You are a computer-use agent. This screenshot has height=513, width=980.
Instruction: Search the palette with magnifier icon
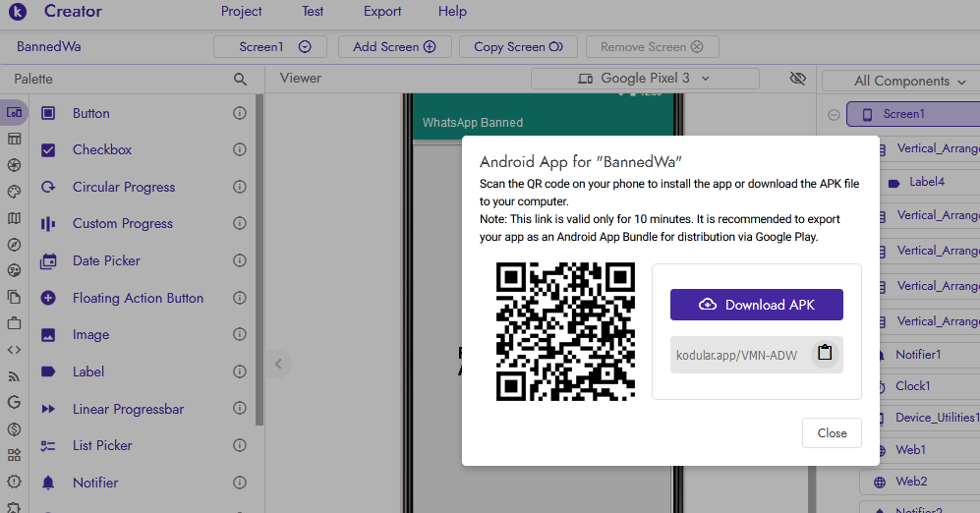click(x=240, y=79)
